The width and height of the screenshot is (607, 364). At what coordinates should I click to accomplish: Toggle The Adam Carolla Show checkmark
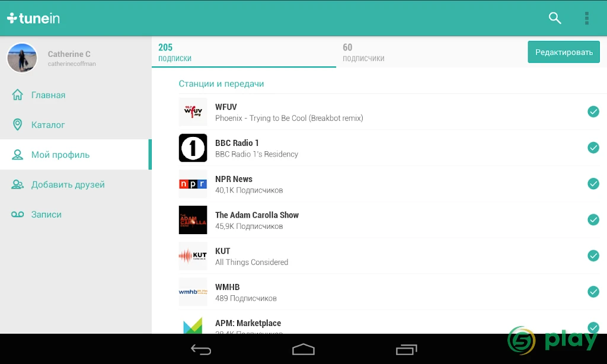[x=593, y=219]
